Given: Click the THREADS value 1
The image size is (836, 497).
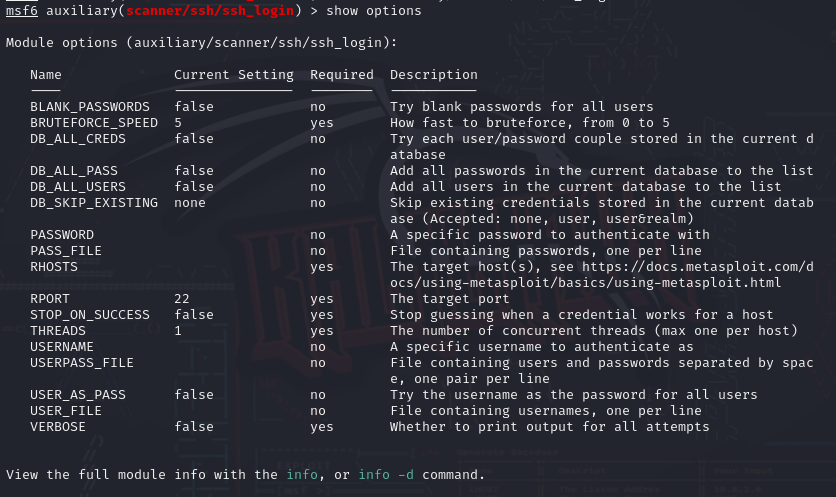Looking at the screenshot, I should pos(178,331).
